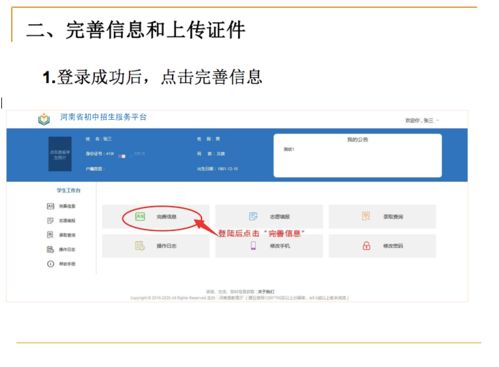499x367 pixels.
Task: Click the student photo placeholder thumbnail
Action: [x=60, y=154]
